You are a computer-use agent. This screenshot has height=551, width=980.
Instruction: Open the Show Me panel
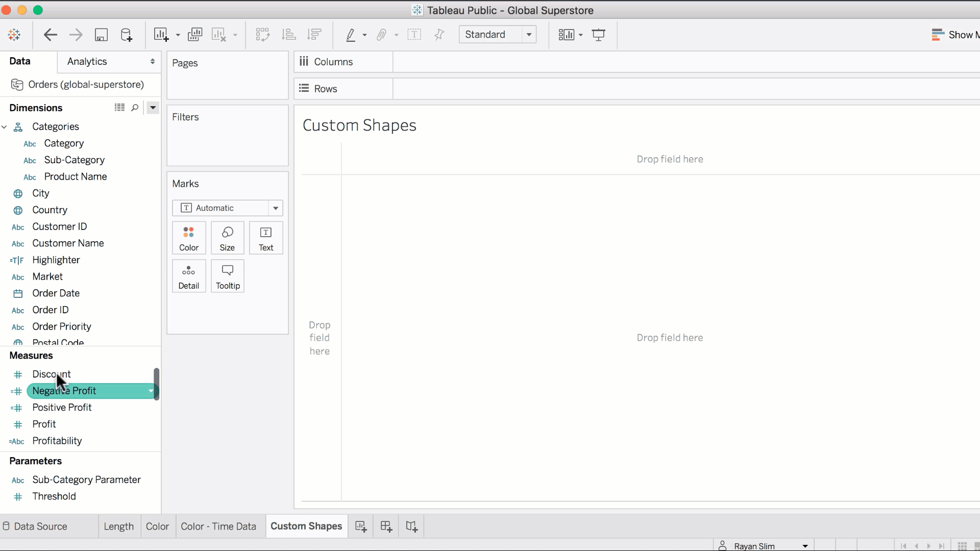[955, 35]
